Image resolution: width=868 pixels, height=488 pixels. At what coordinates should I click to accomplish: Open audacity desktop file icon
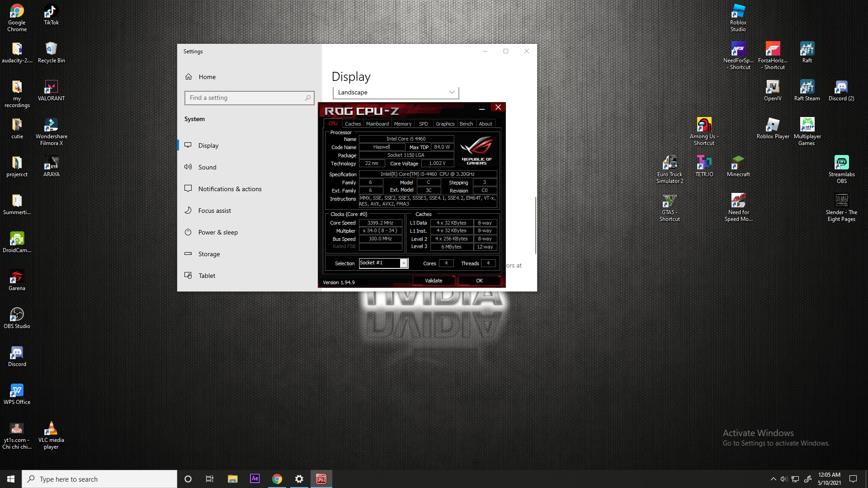point(17,53)
